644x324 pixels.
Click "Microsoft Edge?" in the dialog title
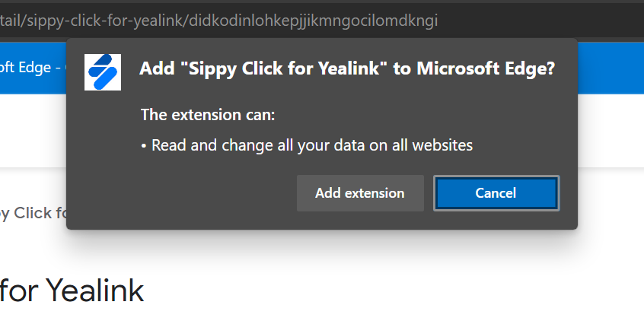(489, 69)
